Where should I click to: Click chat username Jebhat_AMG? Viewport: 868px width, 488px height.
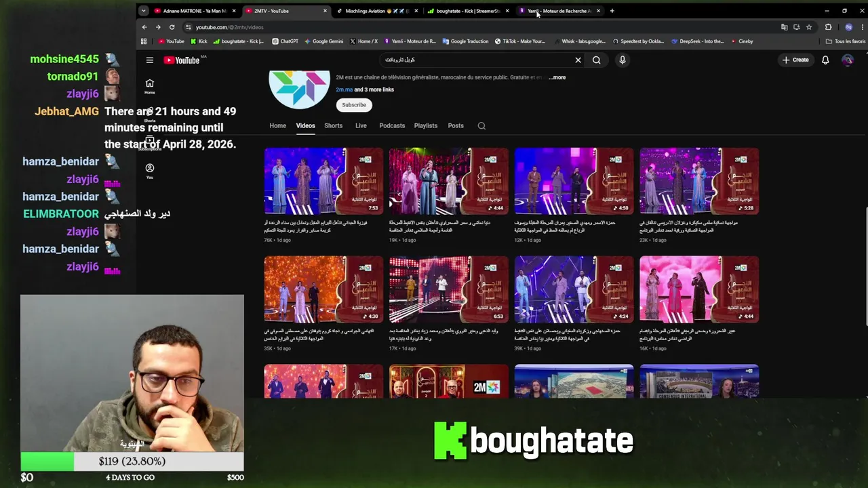pos(66,112)
